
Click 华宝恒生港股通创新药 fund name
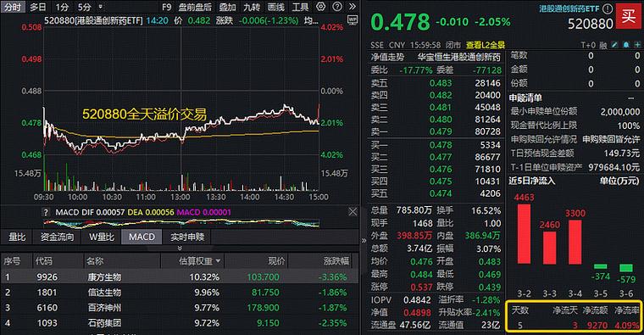point(459,57)
